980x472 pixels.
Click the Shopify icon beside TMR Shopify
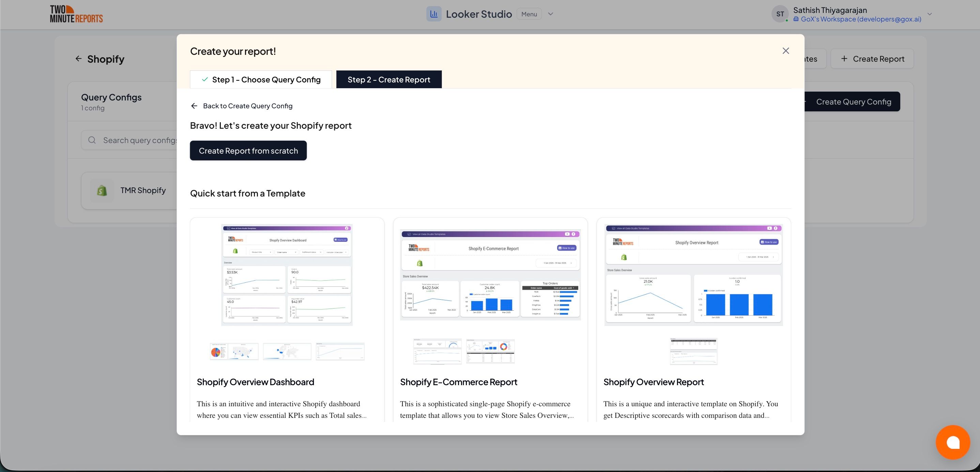[x=101, y=190]
